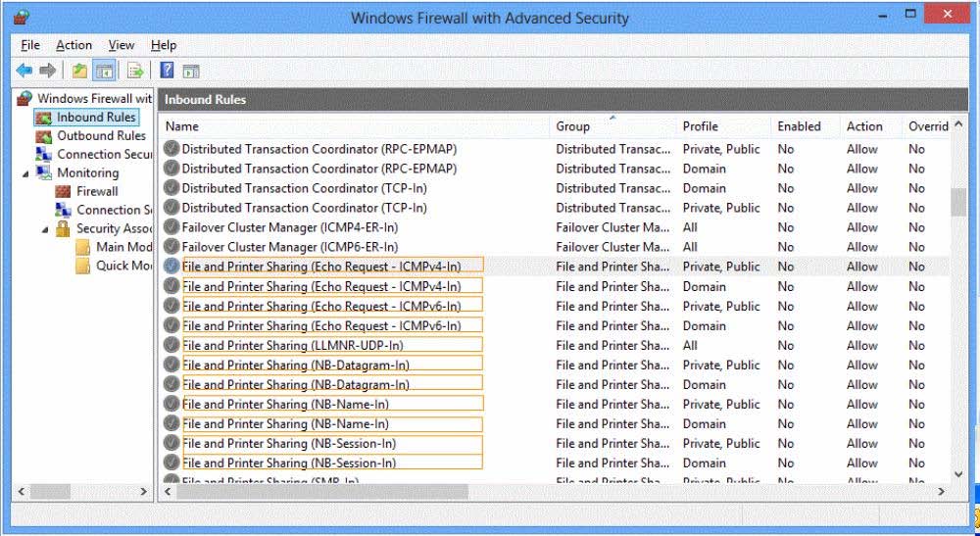Select Firewall under Monitoring
This screenshot has width=980, height=536.
(x=97, y=191)
